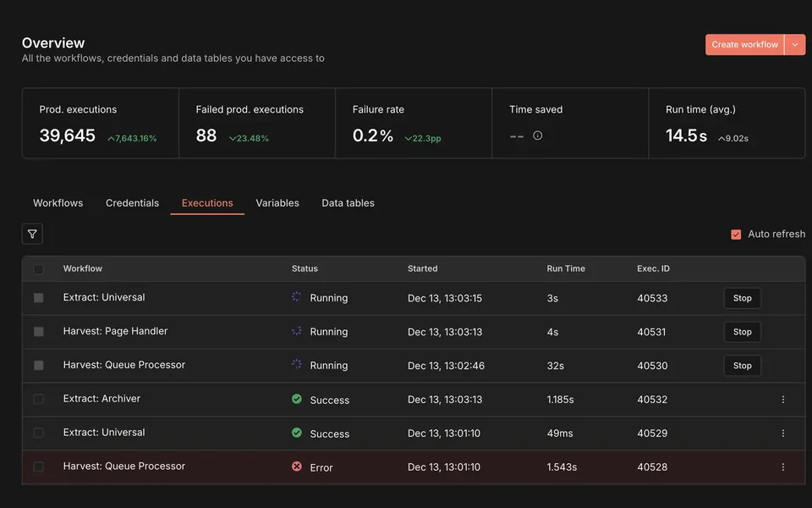The height and width of the screenshot is (508, 812).
Task: Stop the running Harvest: Queue Processor execution
Action: (742, 366)
